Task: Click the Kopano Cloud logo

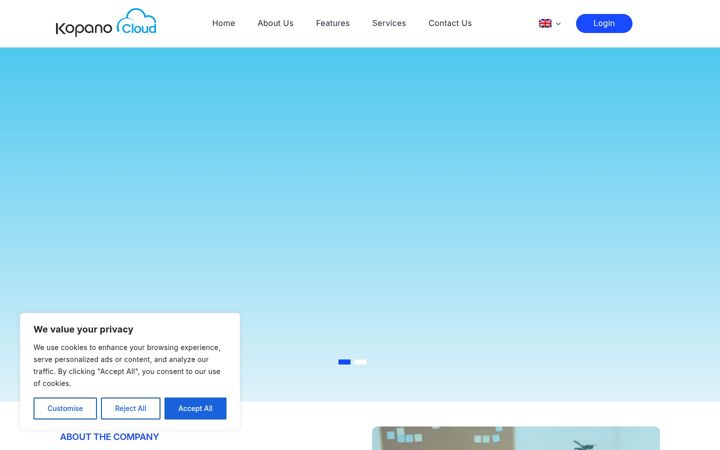Action: [106, 22]
